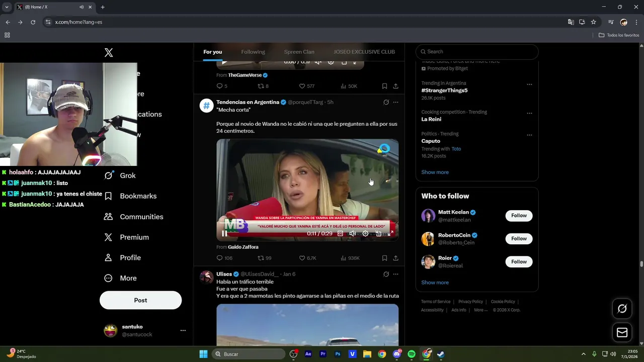Open the JOSEO EXCLUSIVE CLUB tab

364,52
